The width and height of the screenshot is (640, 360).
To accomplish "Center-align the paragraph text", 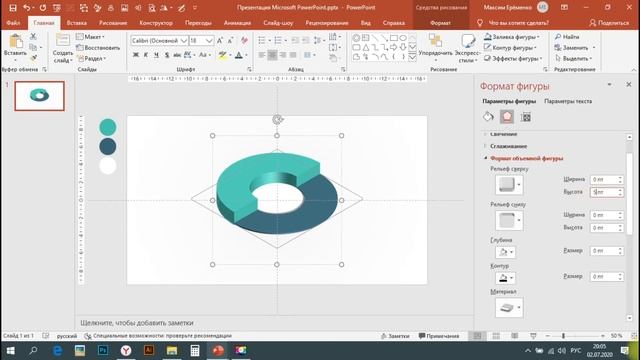I will click(272, 55).
